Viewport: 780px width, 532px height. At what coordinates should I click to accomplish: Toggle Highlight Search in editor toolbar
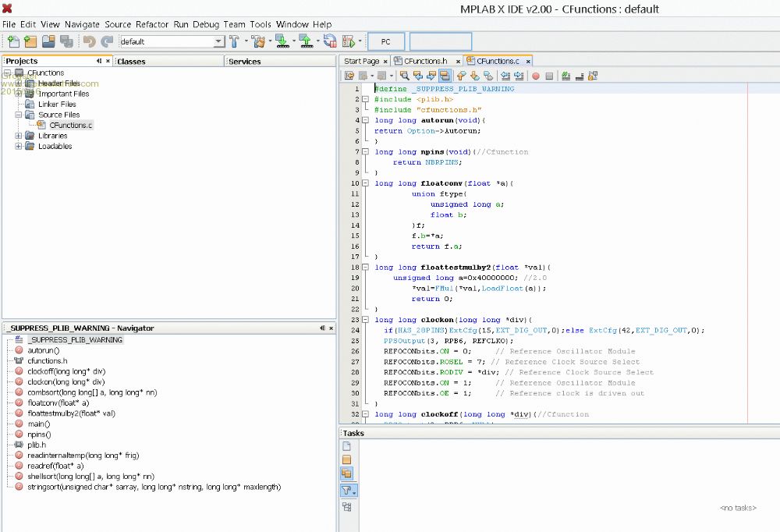pos(445,76)
